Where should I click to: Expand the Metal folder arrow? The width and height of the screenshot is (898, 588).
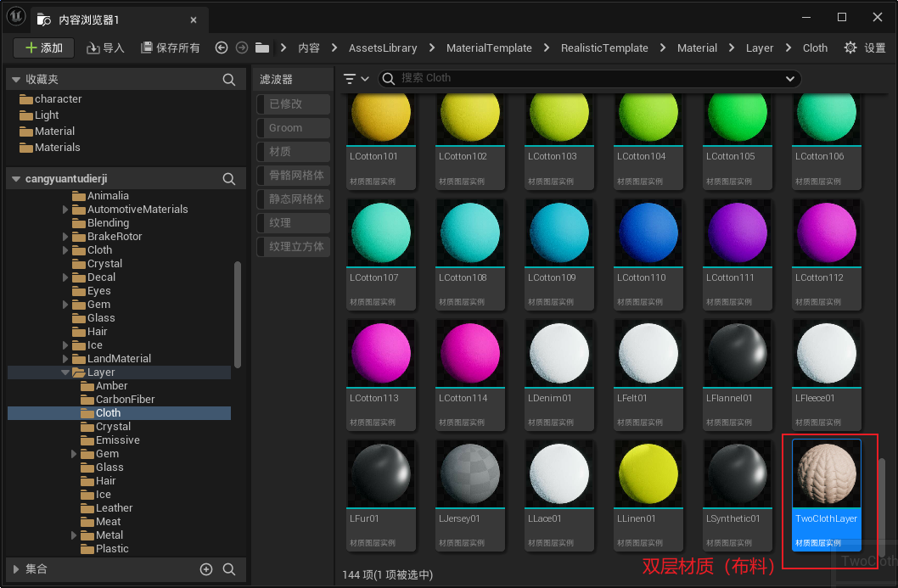pos(76,535)
